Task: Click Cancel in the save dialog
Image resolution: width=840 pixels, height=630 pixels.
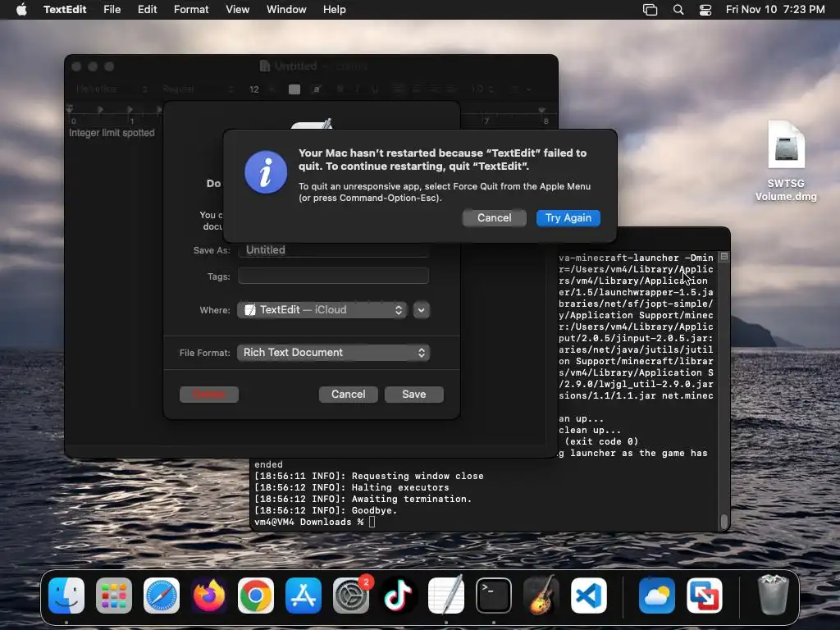Action: (348, 395)
